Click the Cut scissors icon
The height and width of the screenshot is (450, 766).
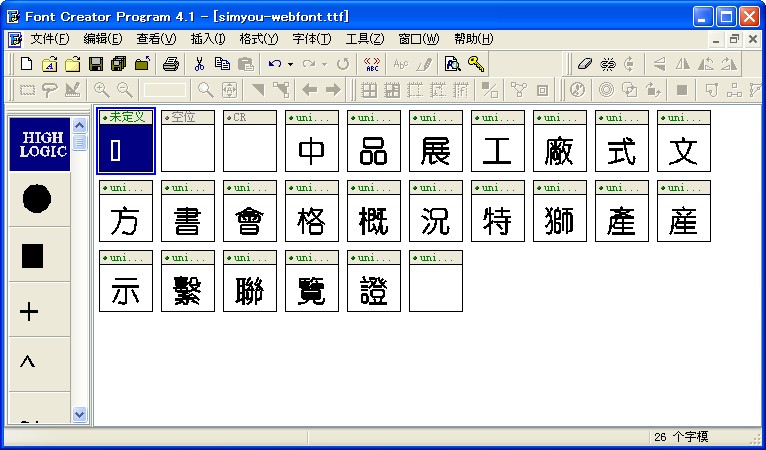pos(200,64)
